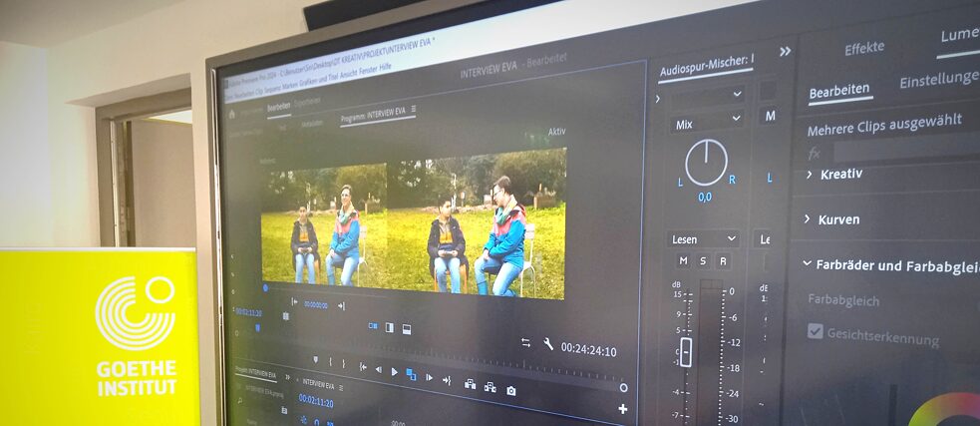Switch to the Effekte tab
980x426 pixels.
coord(864,49)
